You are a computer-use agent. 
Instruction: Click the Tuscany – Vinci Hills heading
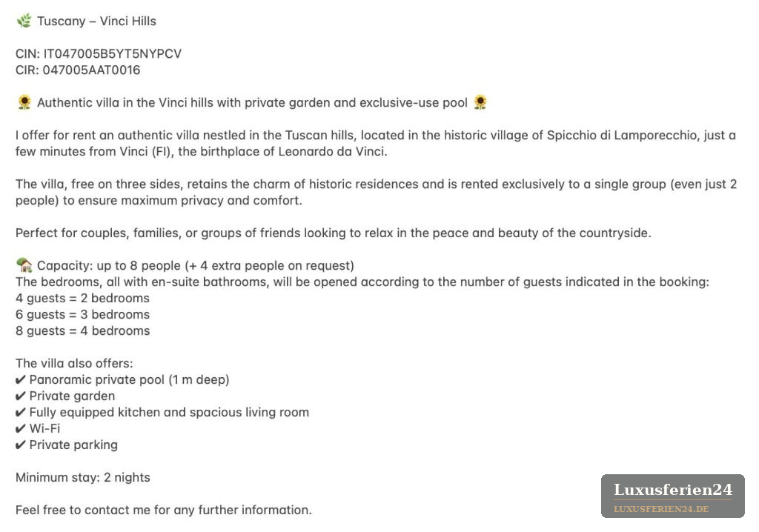pyautogui.click(x=97, y=21)
